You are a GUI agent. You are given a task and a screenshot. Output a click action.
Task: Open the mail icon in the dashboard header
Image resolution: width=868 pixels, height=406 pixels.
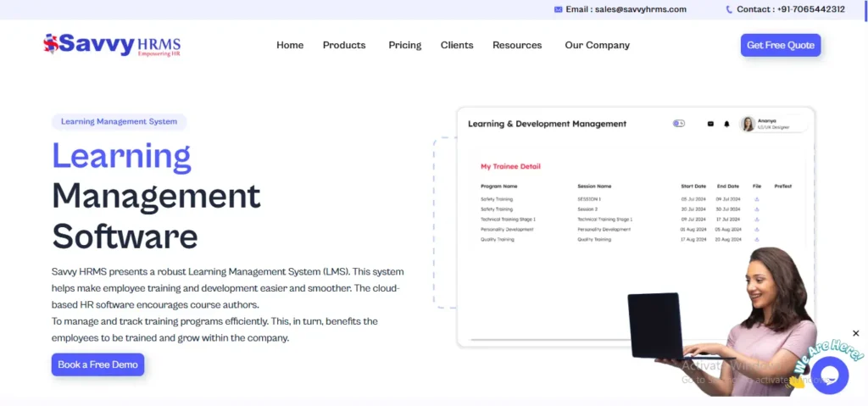coord(711,124)
